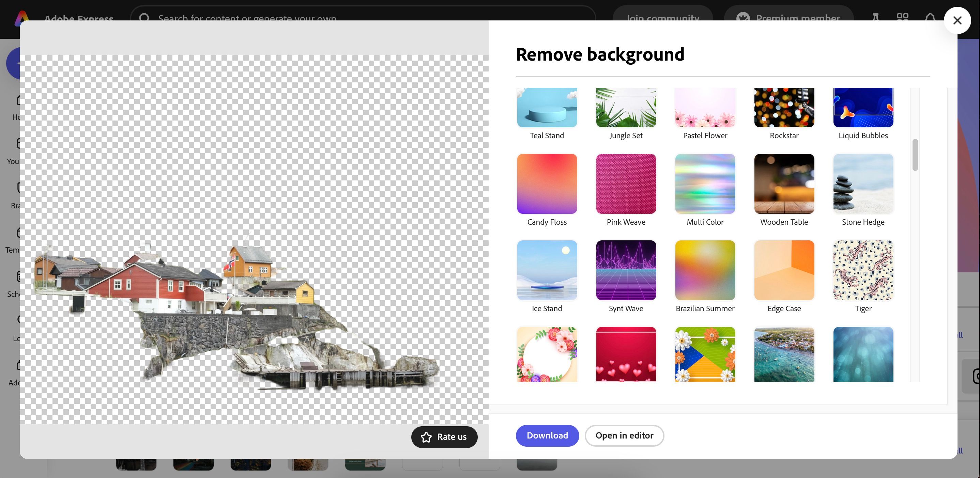Pick the green geometric daisies background
980x478 pixels.
705,354
